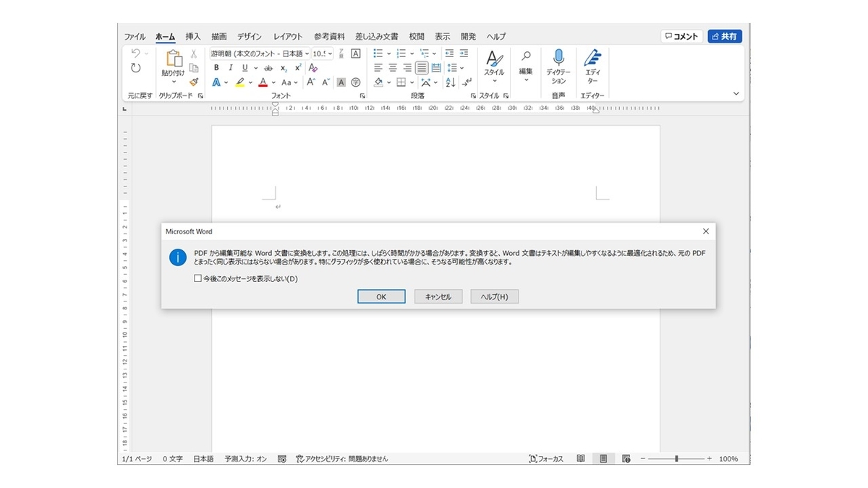Click the Text Effects blue A icon
The image size is (868, 488).
coord(216,82)
